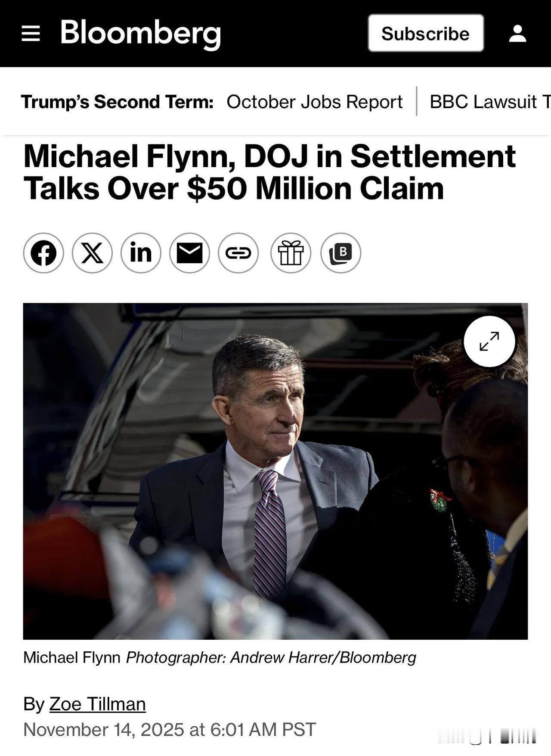Expand the Michael Flynn photo fullscreen
551x756 pixels.
click(x=489, y=341)
